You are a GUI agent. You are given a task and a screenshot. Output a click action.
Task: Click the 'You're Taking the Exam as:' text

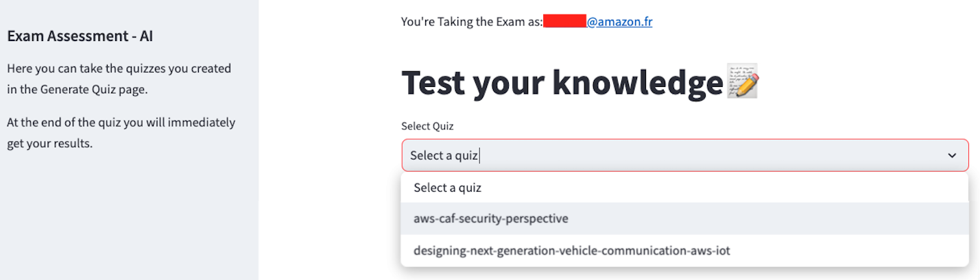[x=472, y=21]
